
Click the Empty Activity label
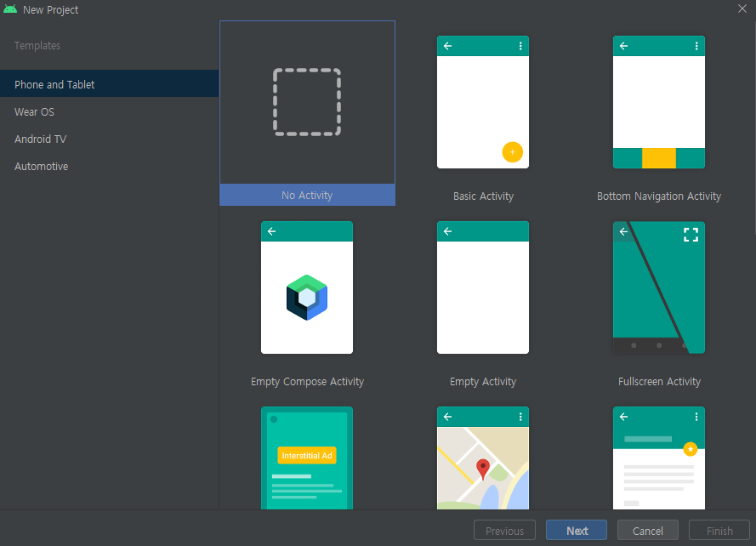click(x=483, y=381)
